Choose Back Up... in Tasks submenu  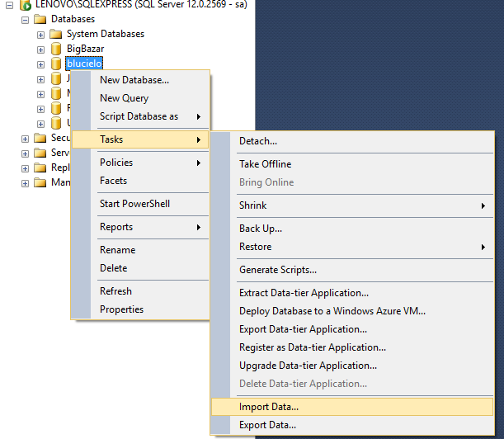point(352,229)
